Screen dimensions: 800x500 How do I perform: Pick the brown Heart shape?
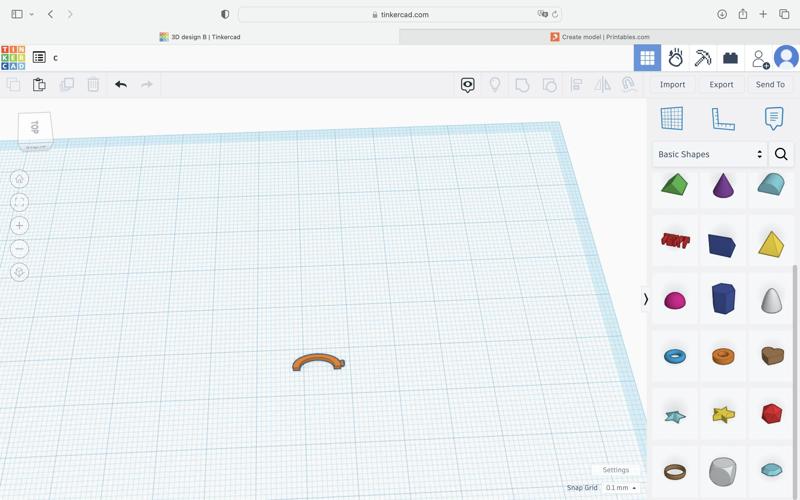772,355
